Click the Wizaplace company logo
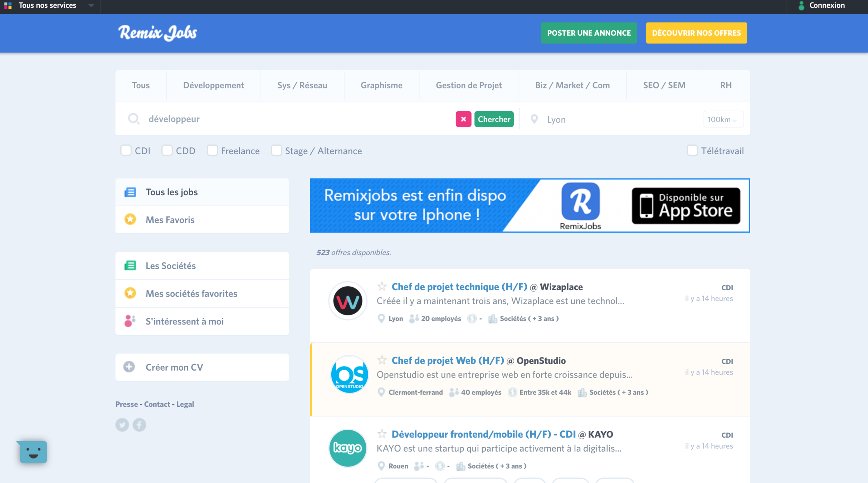Image resolution: width=868 pixels, height=483 pixels. [x=348, y=301]
